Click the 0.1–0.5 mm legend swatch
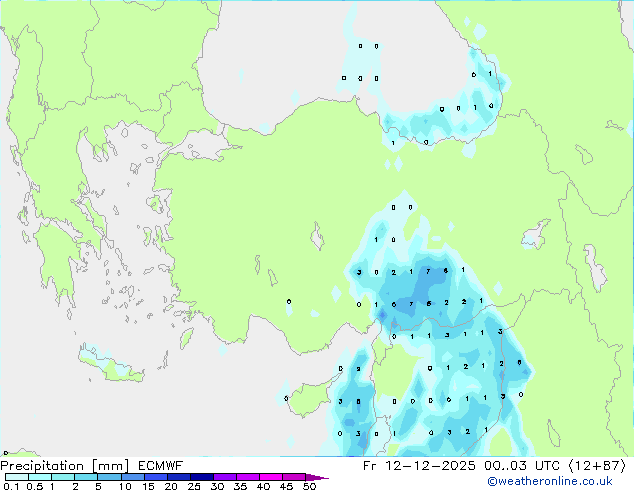634x490 pixels. click(17, 477)
